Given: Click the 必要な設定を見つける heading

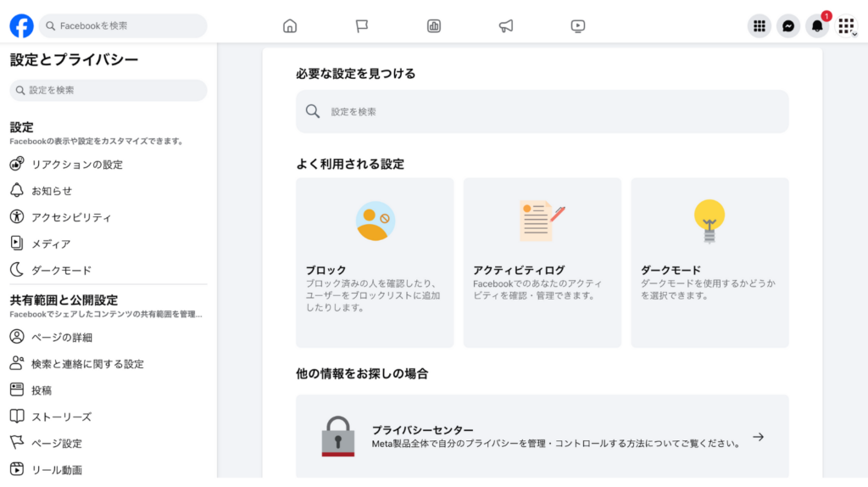Looking at the screenshot, I should point(355,74).
